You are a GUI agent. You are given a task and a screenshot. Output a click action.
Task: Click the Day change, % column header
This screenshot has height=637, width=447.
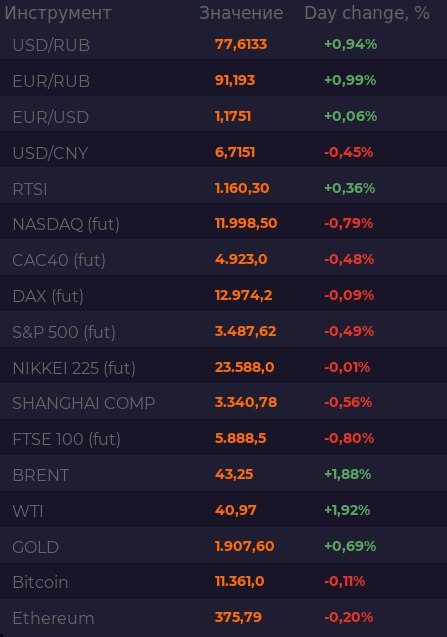(367, 13)
